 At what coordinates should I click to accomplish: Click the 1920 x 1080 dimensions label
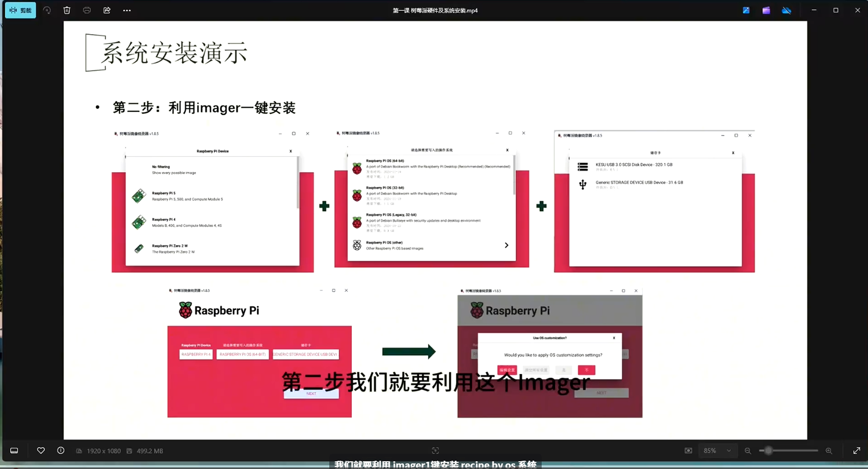[103, 451]
